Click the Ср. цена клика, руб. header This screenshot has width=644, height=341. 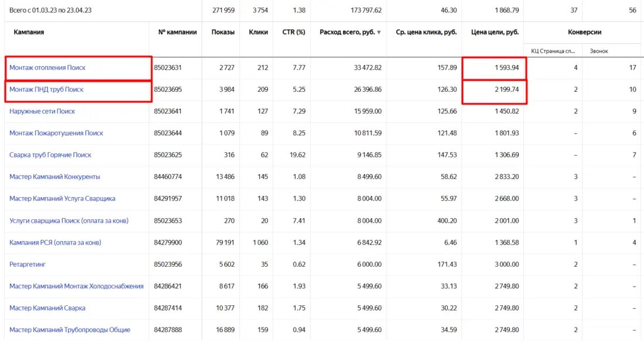(426, 32)
